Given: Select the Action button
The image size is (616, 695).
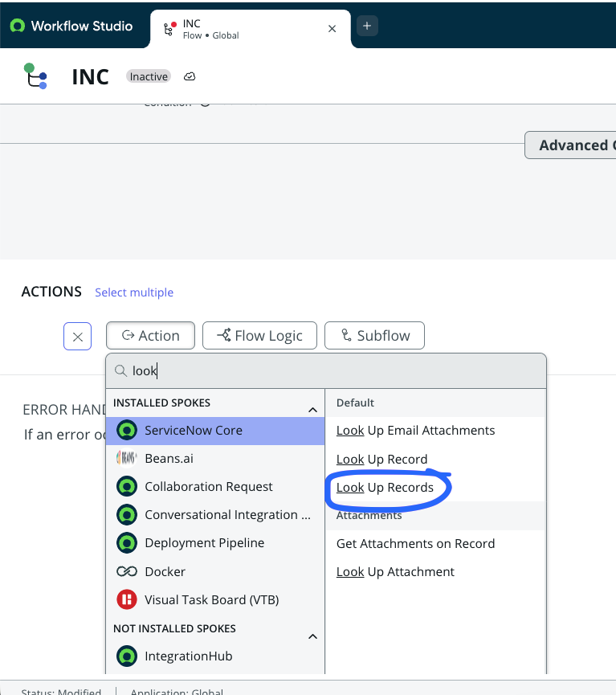Looking at the screenshot, I should coord(150,336).
